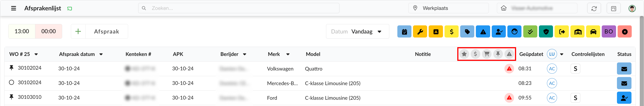Toggle the star column filter
The width and height of the screenshot is (644, 106).
[x=464, y=54]
